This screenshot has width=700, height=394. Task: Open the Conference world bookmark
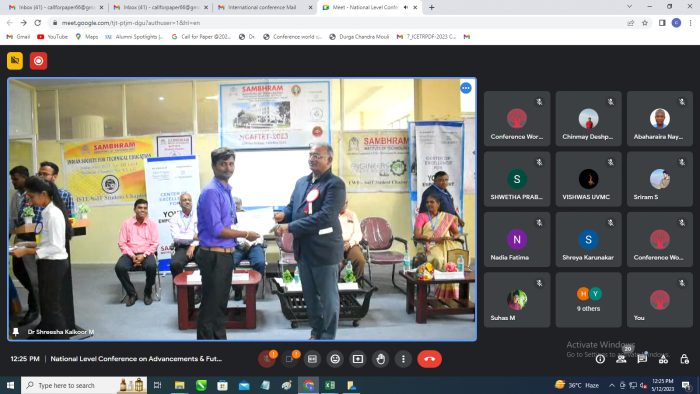pos(292,37)
